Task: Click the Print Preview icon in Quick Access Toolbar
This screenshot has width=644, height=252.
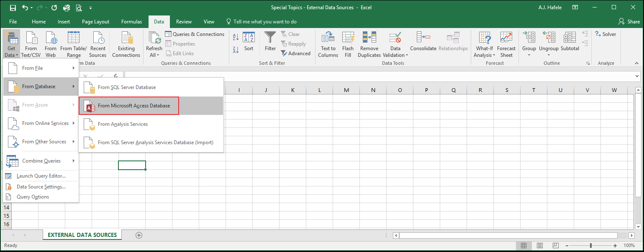Action: coord(79,8)
